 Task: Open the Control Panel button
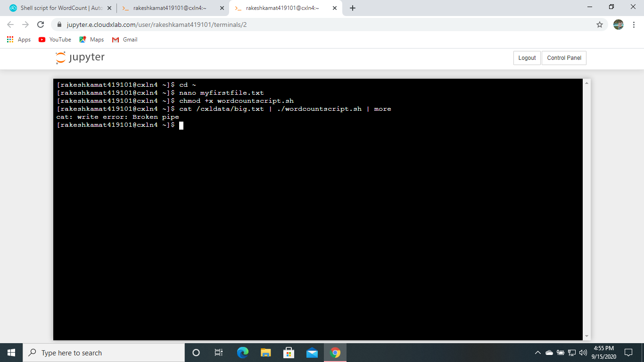click(x=564, y=58)
